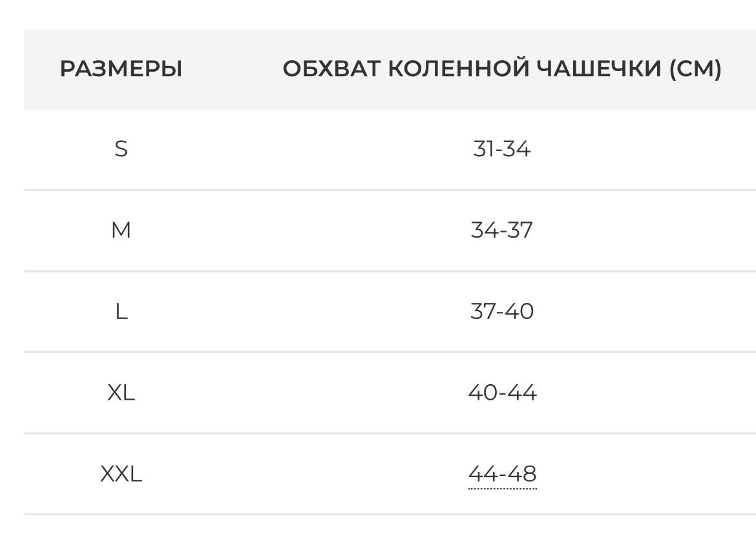Screen dimensions: 756x545
Task: Click the divider line below the XL row
Action: point(388,433)
